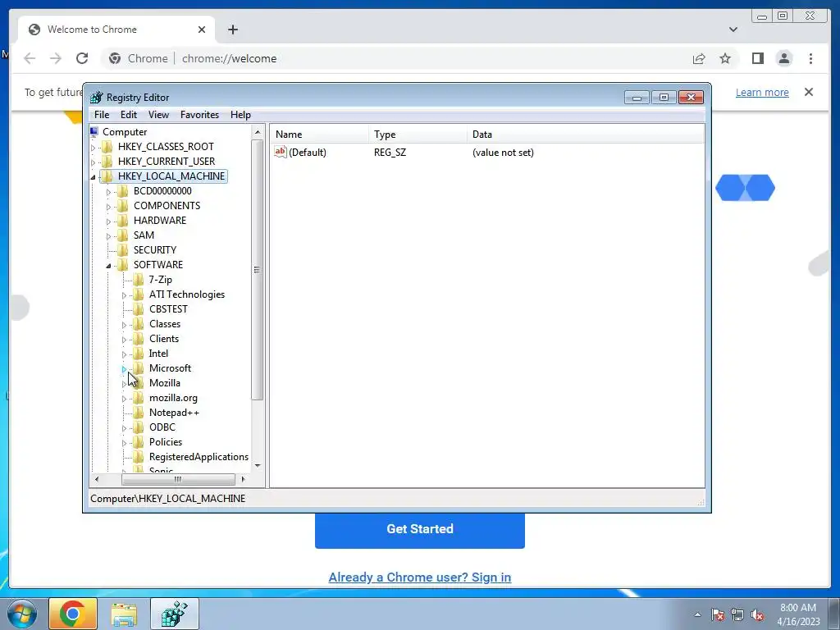Open the Learn more link
Viewport: 840px width, 630px height.
coord(762,93)
